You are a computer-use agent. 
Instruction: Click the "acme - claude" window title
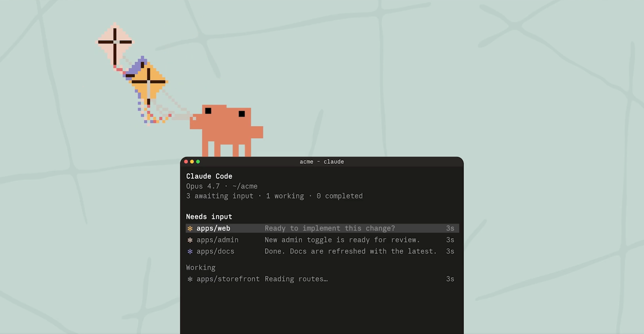point(322,162)
